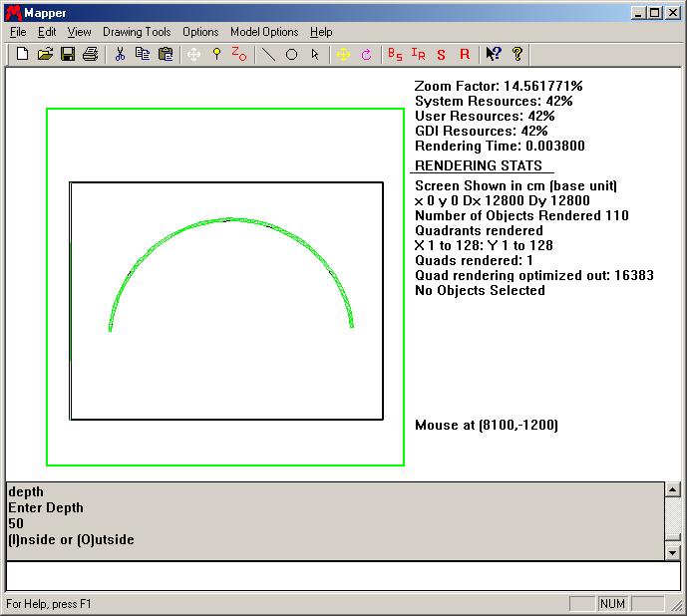The height and width of the screenshot is (616, 687).
Task: Click the Open folder icon
Action: click(x=45, y=54)
